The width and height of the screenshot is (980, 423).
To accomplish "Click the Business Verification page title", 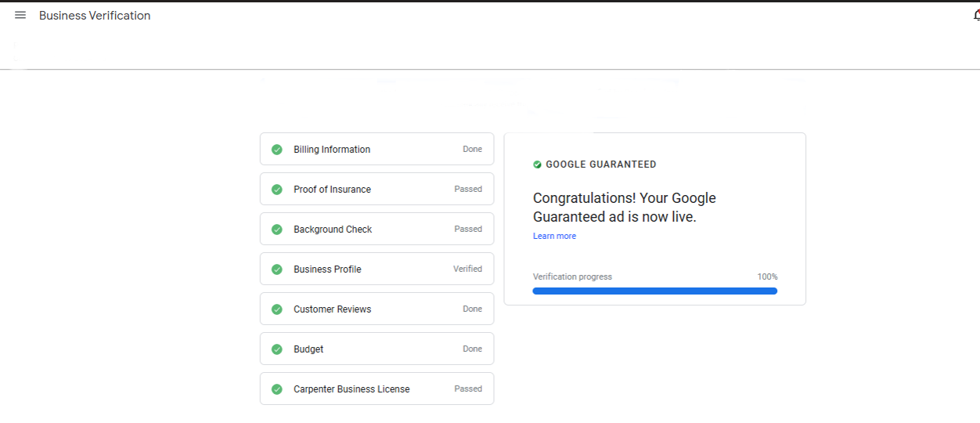I will coord(95,16).
